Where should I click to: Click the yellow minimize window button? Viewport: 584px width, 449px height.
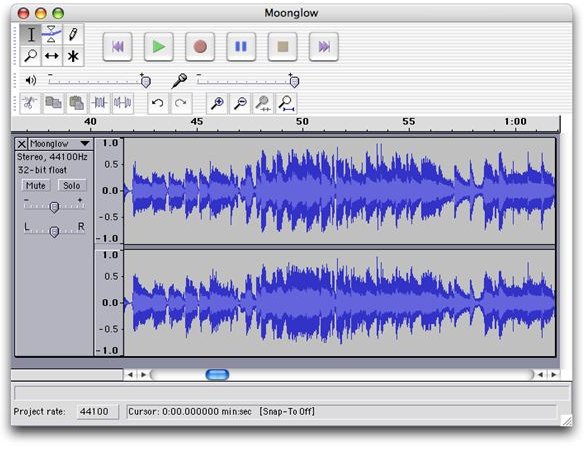41,13
